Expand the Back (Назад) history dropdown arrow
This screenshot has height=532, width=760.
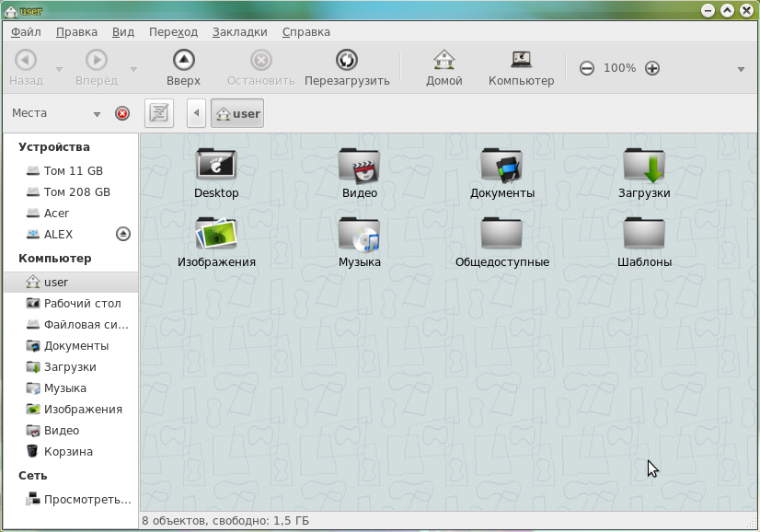point(59,69)
